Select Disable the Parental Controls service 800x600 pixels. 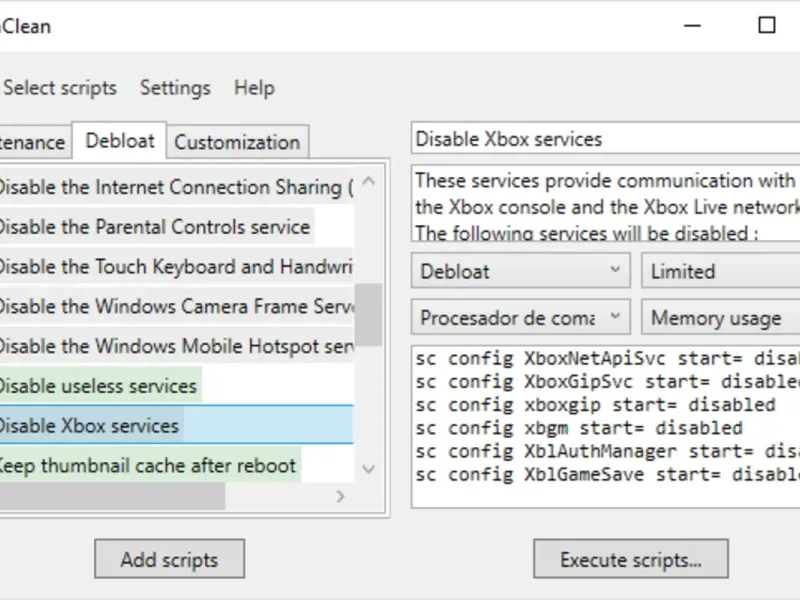(153, 227)
